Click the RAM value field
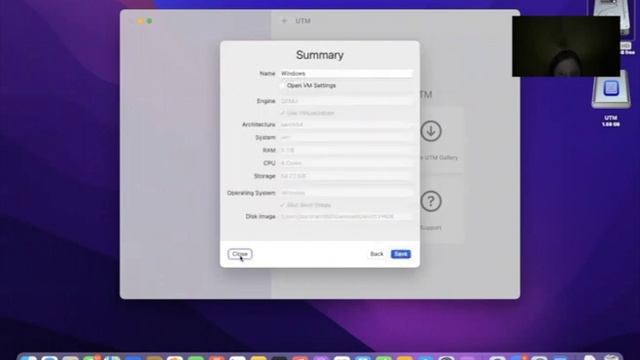640x360 pixels. click(346, 150)
